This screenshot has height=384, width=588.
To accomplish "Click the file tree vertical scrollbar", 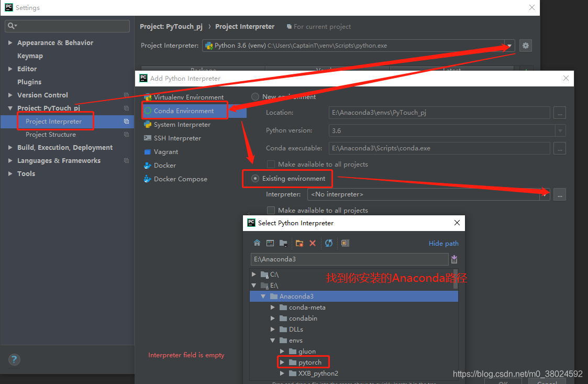I will click(x=456, y=279).
